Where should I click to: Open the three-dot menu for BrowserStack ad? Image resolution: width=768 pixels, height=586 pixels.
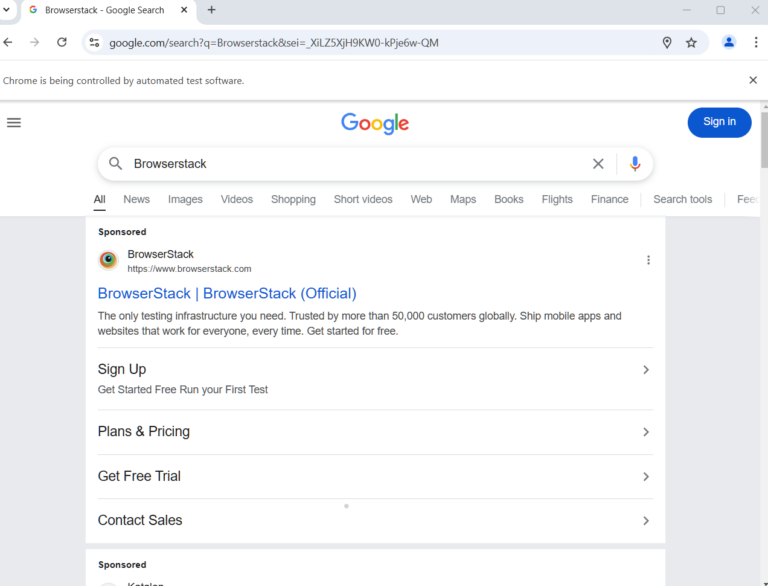[x=648, y=260]
